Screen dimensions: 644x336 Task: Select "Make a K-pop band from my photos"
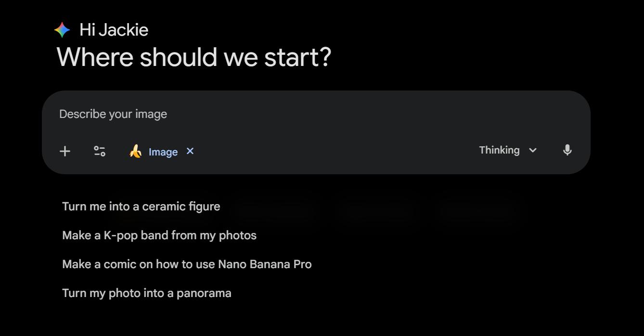tap(159, 235)
